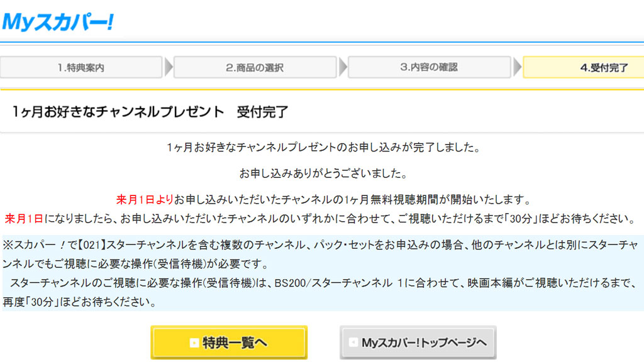The height and width of the screenshot is (362, 644).
Task: Click the Myスカパー!トップページへ button
Action: (x=418, y=343)
